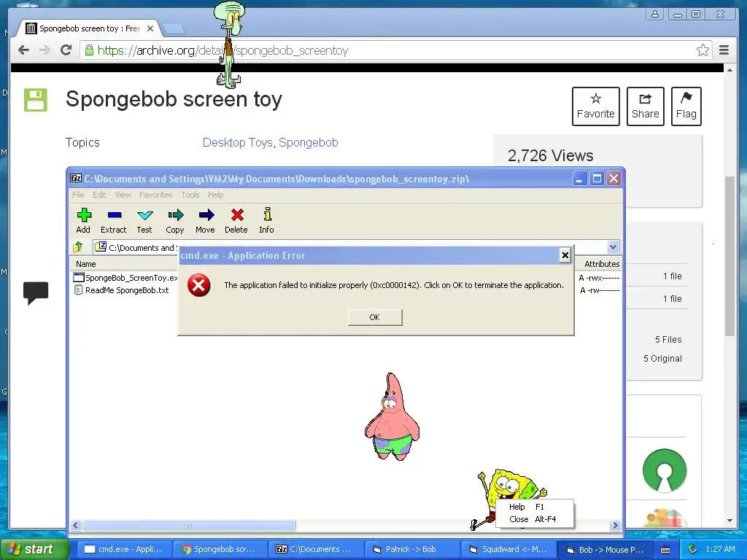Select the ReadMe SpongeBob.txt file

click(122, 290)
